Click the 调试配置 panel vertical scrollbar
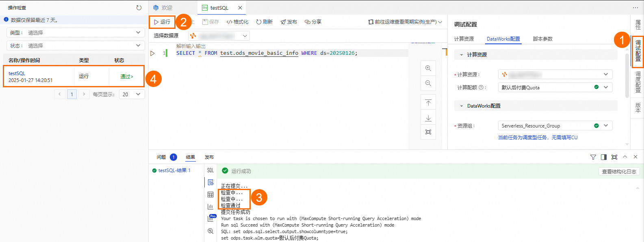The width and height of the screenshot is (644, 242). coord(627,76)
